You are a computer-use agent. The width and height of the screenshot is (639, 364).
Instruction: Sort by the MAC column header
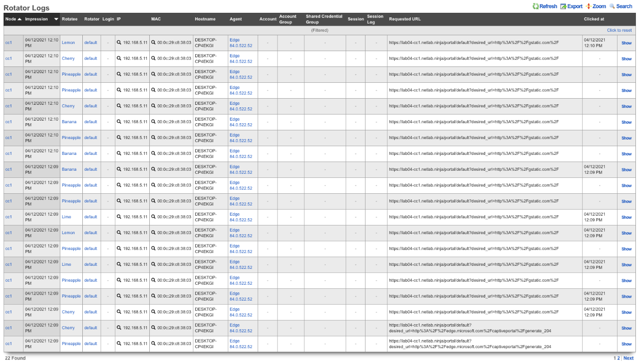pyautogui.click(x=156, y=19)
